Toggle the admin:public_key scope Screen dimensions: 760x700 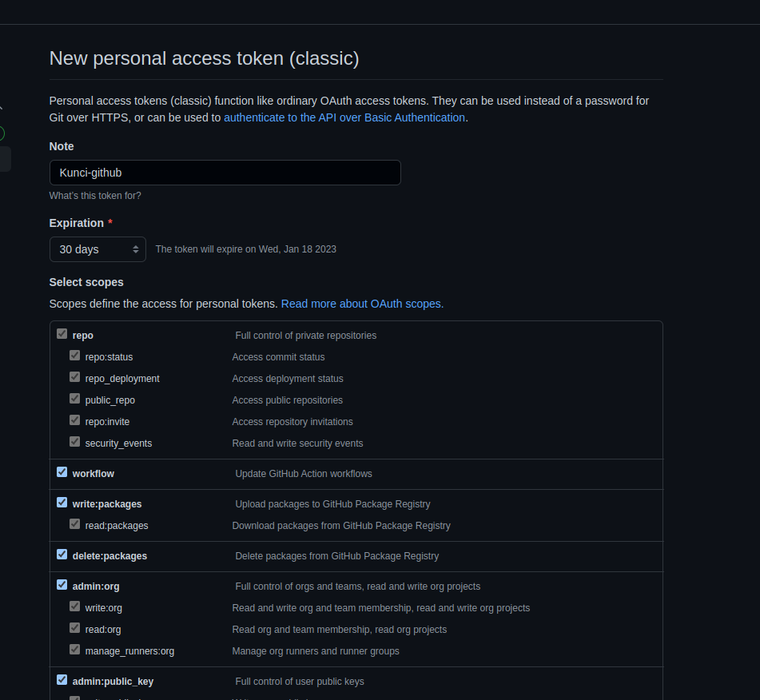coord(62,679)
